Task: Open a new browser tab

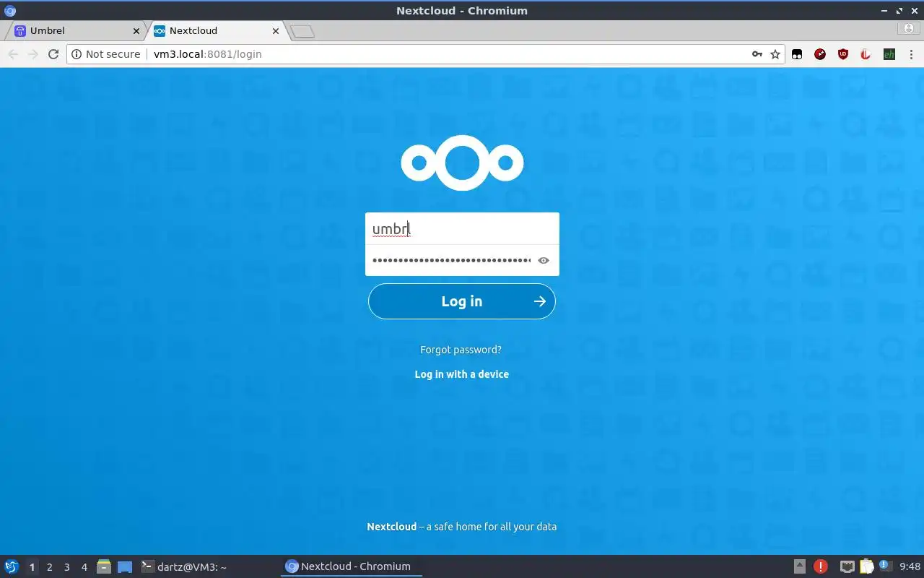Action: tap(302, 31)
